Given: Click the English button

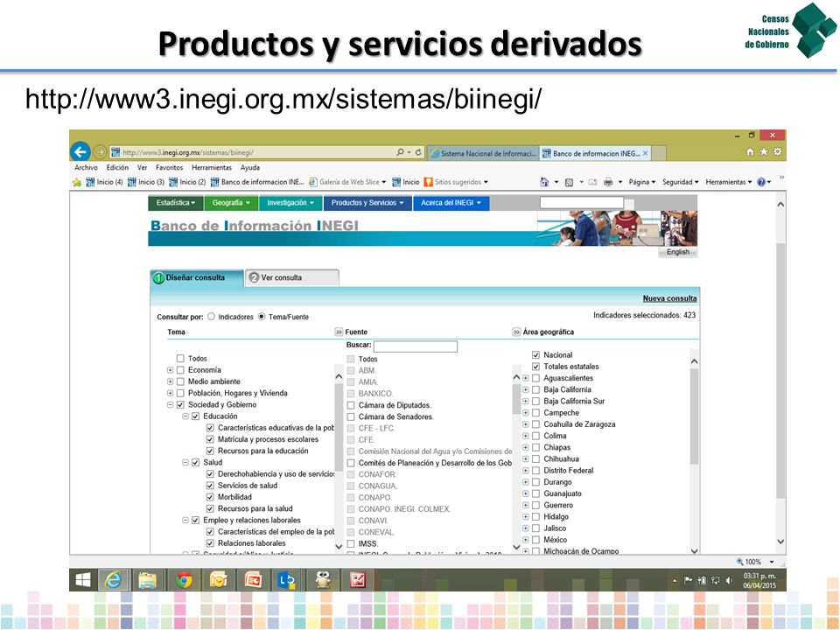Looking at the screenshot, I should pyautogui.click(x=677, y=252).
